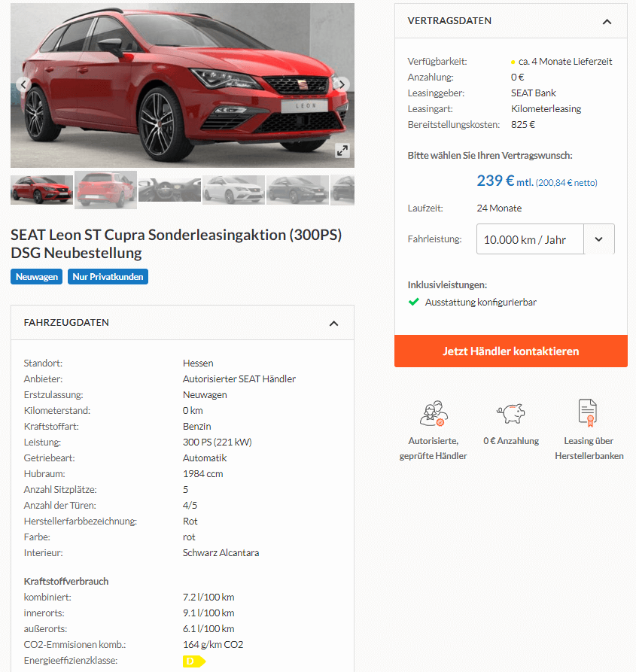This screenshot has width=636, height=672.
Task: Click Jetzt Händler kontaktieren button
Action: 511,351
